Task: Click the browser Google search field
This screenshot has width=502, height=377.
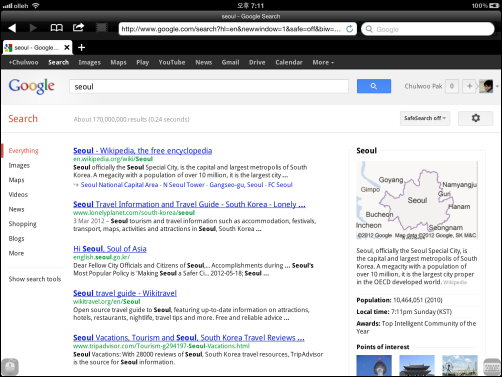Action: [x=428, y=29]
